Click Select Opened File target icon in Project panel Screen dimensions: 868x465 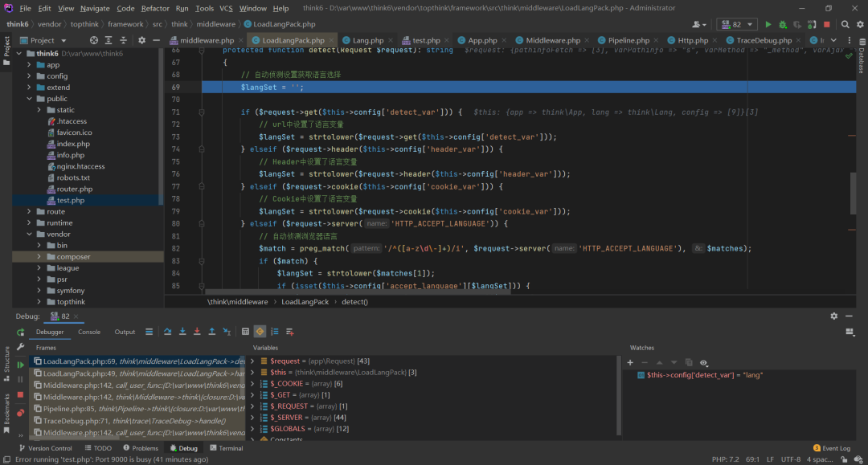pyautogui.click(x=93, y=40)
